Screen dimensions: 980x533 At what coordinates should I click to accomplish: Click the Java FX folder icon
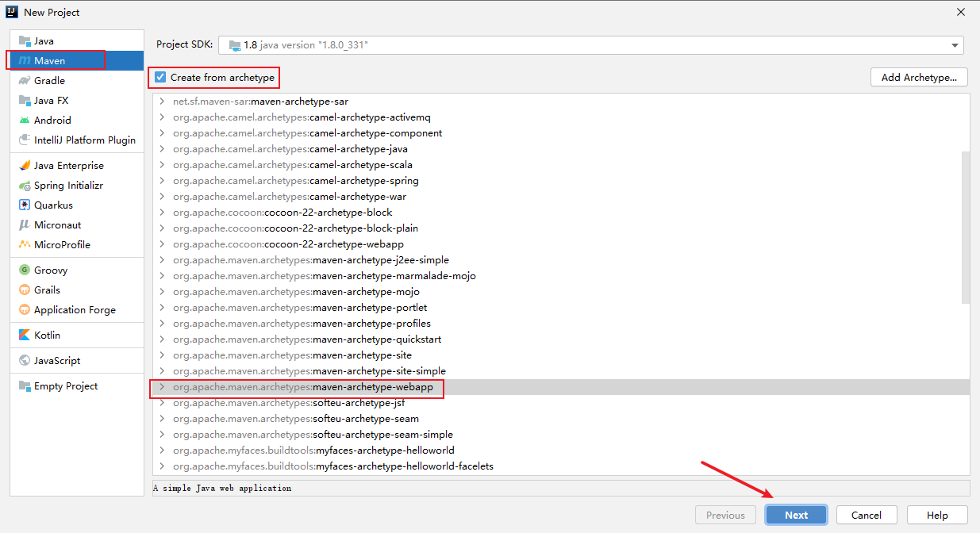click(25, 100)
